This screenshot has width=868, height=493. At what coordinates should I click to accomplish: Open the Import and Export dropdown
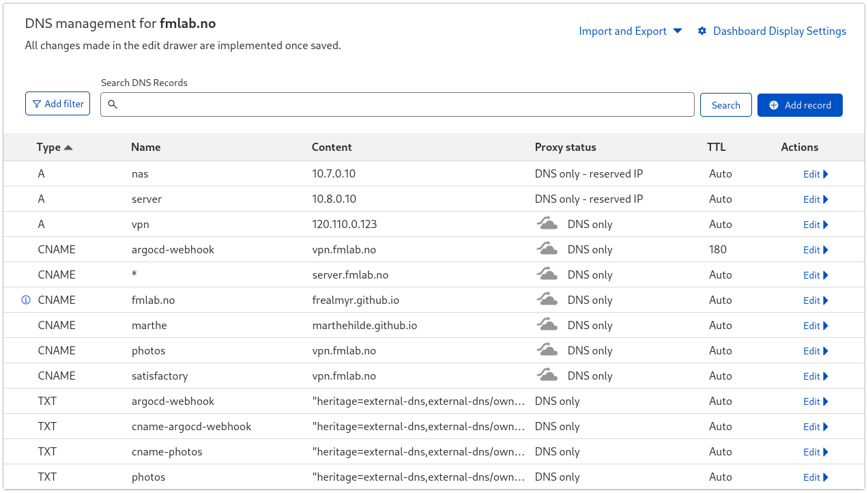point(630,31)
